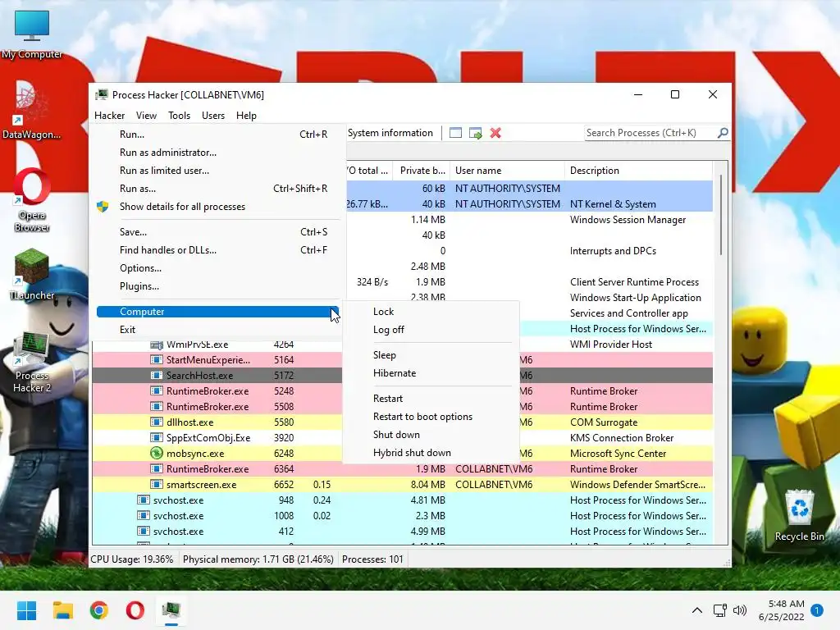The width and height of the screenshot is (840, 630).
Task: Open the DataWagon desktop shortcut
Action: [x=32, y=110]
